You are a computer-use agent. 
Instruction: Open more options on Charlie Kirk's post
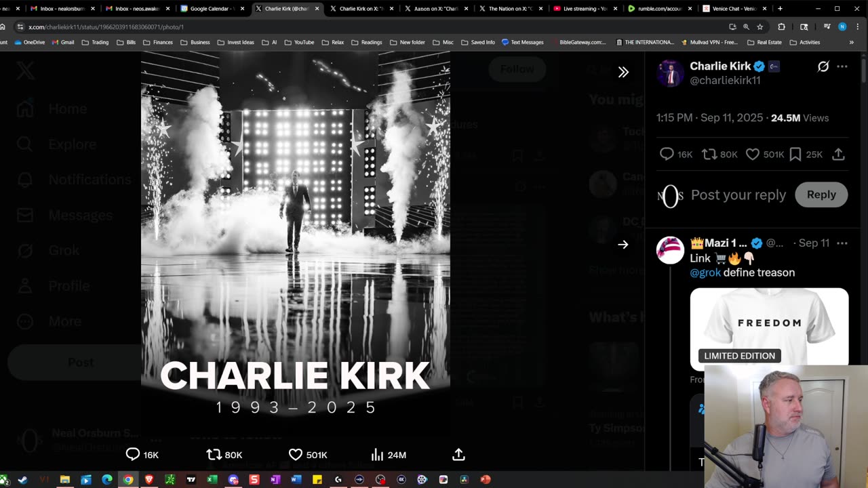tap(842, 66)
